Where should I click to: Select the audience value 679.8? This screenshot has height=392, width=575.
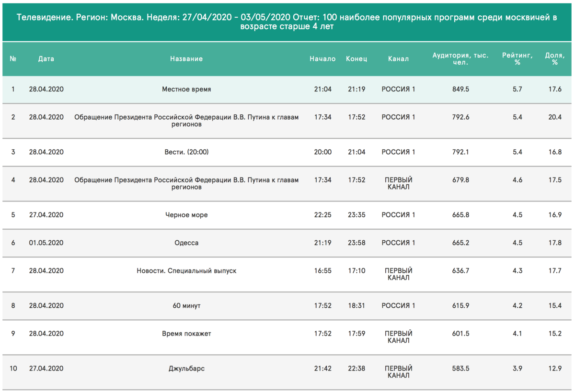[460, 180]
